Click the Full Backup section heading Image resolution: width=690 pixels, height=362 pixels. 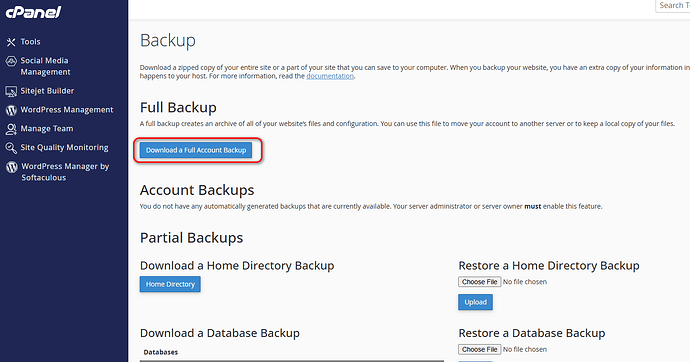[x=178, y=107]
